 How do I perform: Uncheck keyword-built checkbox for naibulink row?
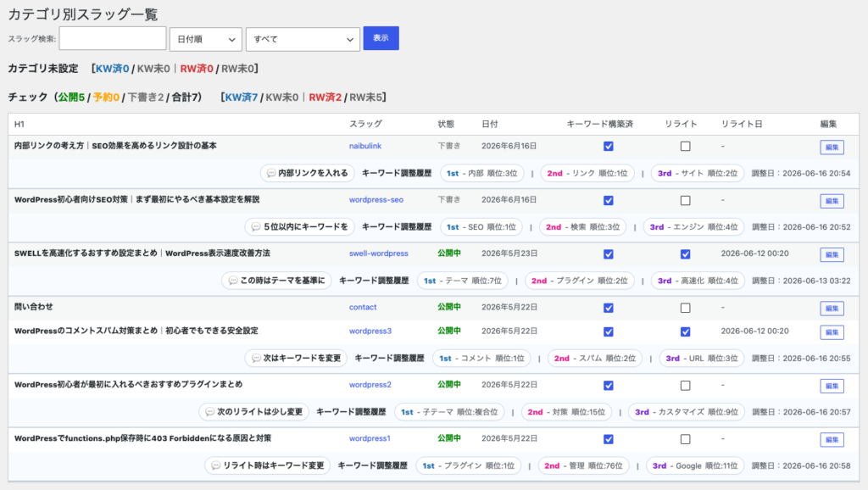pos(609,147)
